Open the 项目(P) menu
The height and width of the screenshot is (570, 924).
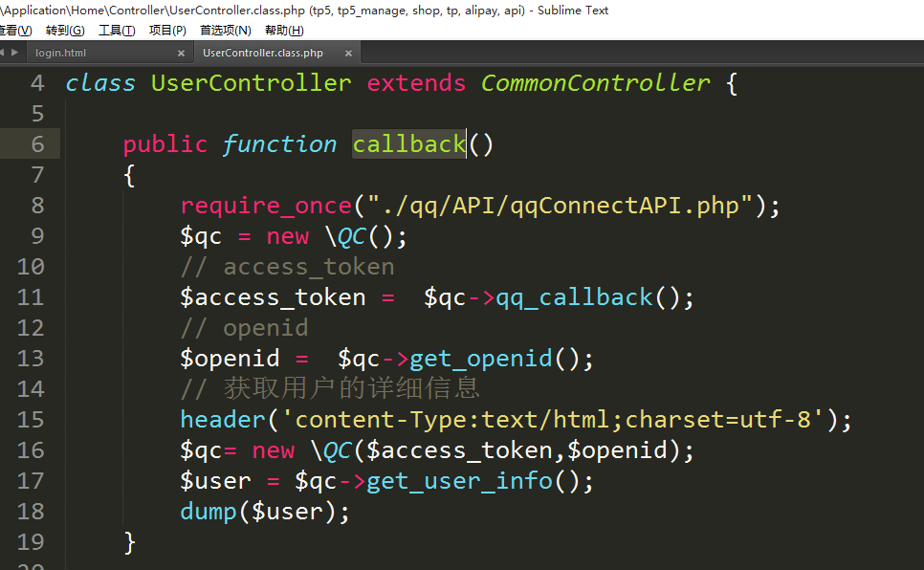point(167,31)
